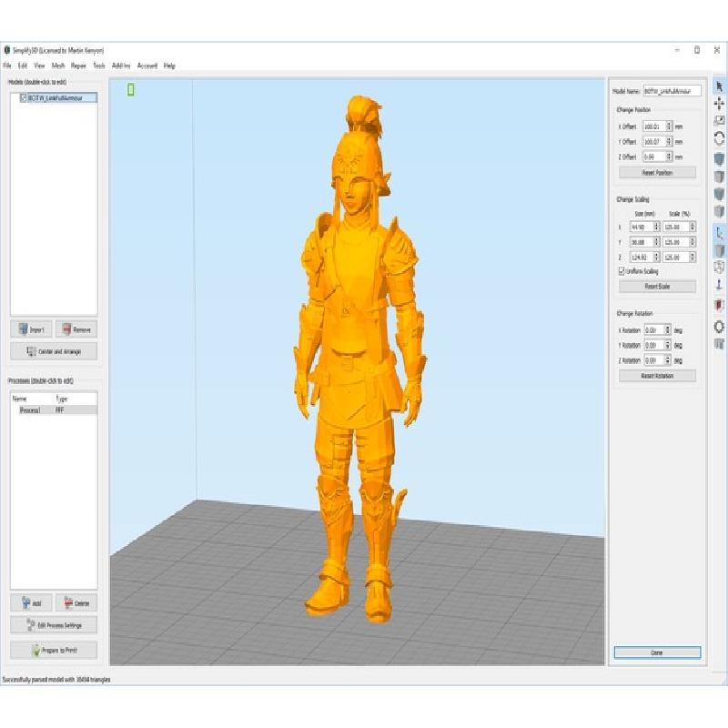Viewport: 728px width, 728px height.
Task: Click the Z Rotation degrees field
Action: click(654, 359)
